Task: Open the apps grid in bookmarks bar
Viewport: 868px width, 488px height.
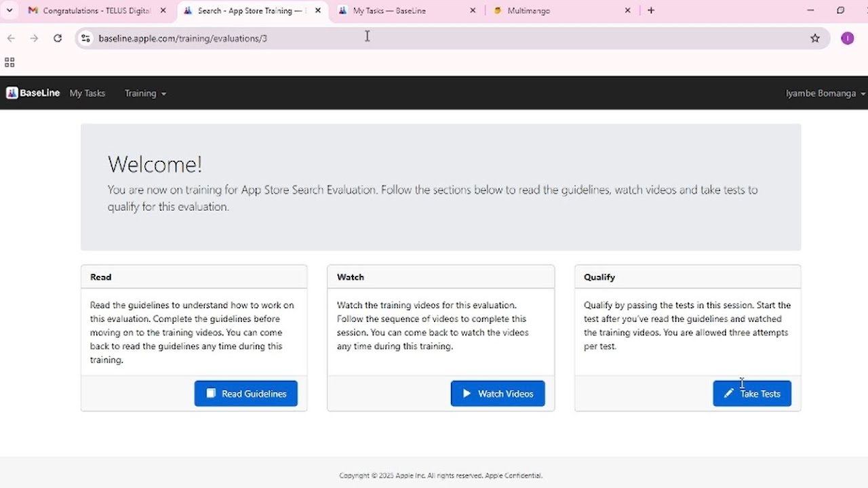Action: pyautogui.click(x=9, y=62)
